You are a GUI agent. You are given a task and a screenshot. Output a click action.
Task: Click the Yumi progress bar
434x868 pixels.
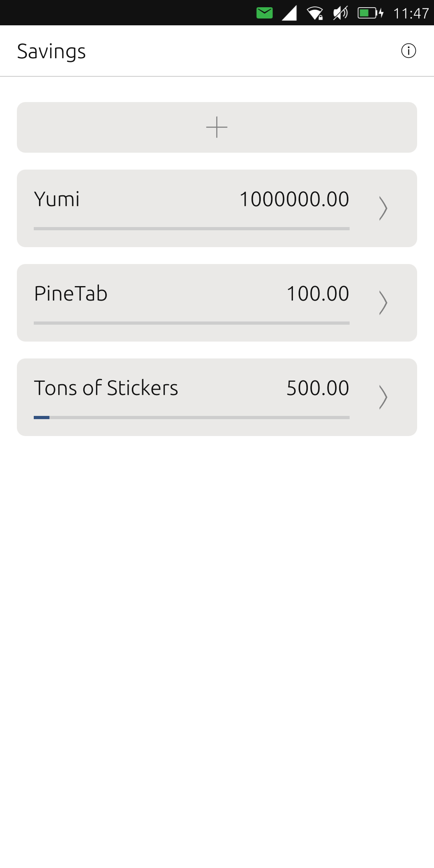click(191, 229)
